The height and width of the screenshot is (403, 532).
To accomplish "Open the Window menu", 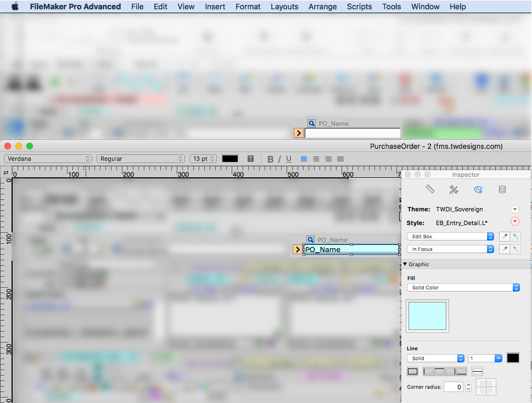I will (425, 7).
